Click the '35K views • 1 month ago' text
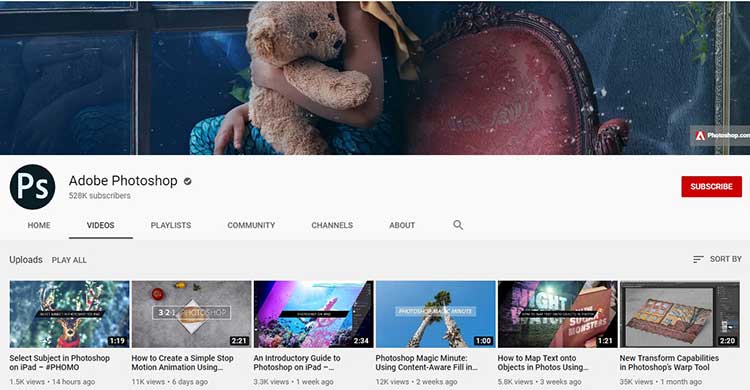 [661, 382]
